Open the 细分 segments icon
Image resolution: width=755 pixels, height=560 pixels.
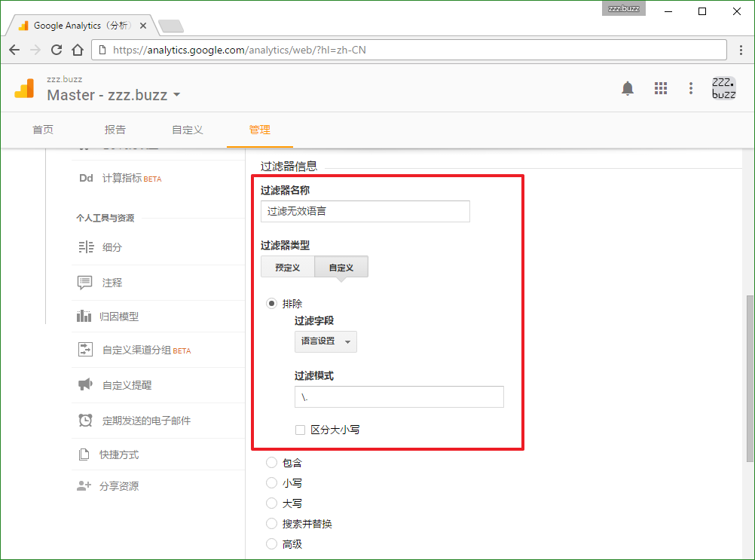tap(86, 247)
